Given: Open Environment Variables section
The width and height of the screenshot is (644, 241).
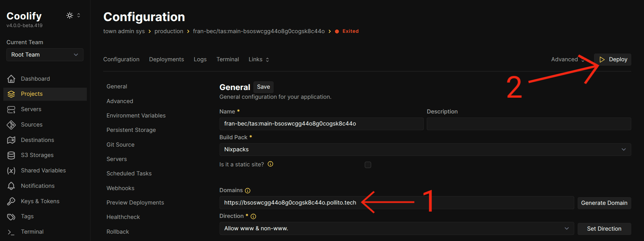Looking at the screenshot, I should (136, 115).
